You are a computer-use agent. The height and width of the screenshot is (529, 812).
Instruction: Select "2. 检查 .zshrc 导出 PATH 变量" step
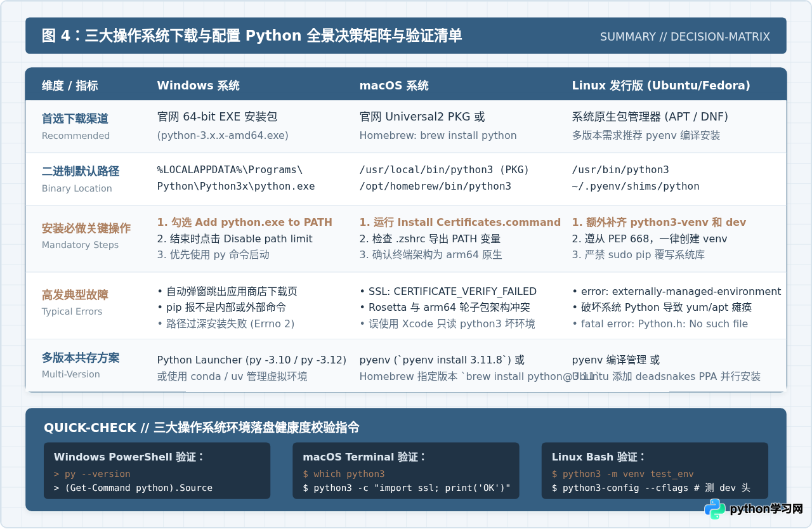[430, 239]
